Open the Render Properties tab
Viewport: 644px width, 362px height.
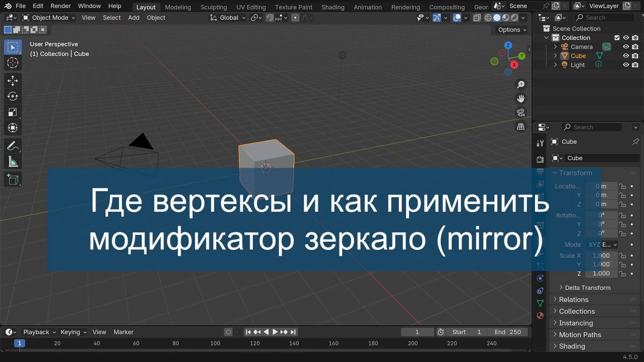click(x=540, y=159)
